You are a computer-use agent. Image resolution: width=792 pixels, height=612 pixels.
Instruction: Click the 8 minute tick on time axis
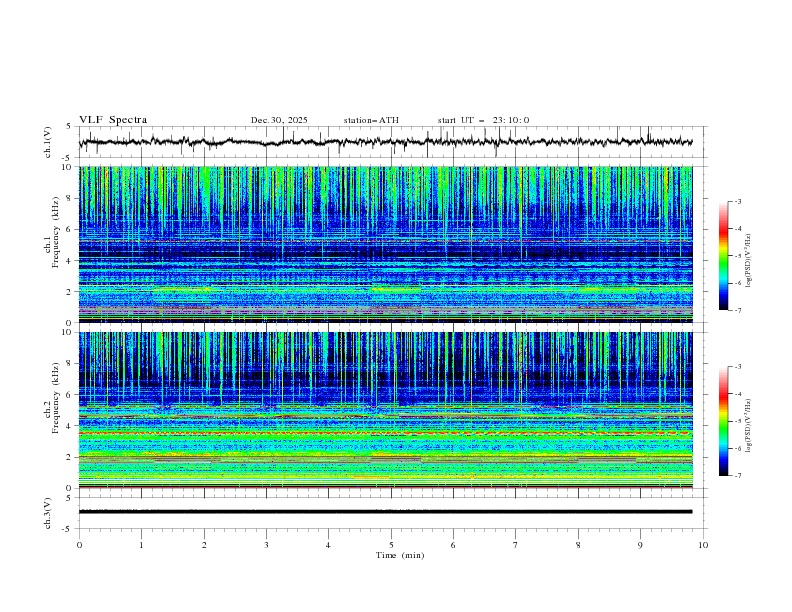click(x=578, y=545)
